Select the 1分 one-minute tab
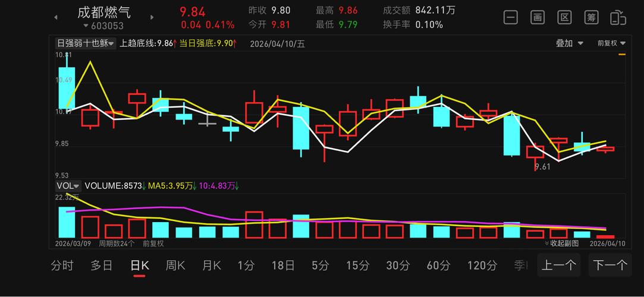The height and width of the screenshot is (297, 644). click(246, 266)
